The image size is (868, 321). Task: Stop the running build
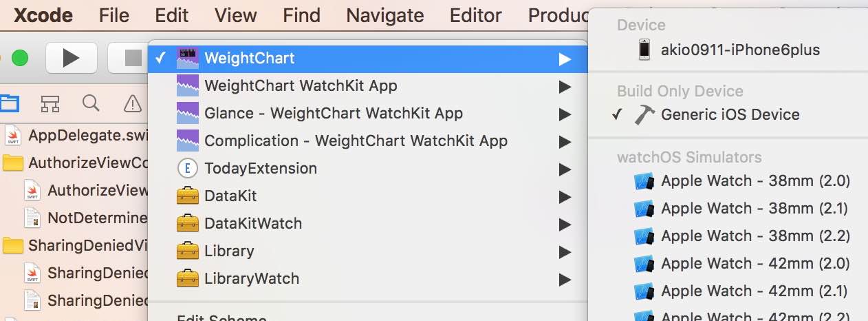(x=129, y=58)
